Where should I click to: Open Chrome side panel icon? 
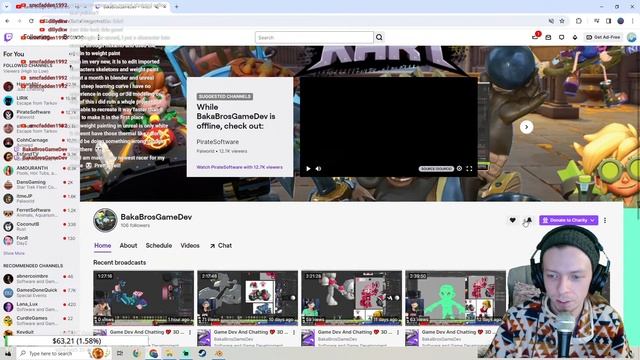(608, 21)
